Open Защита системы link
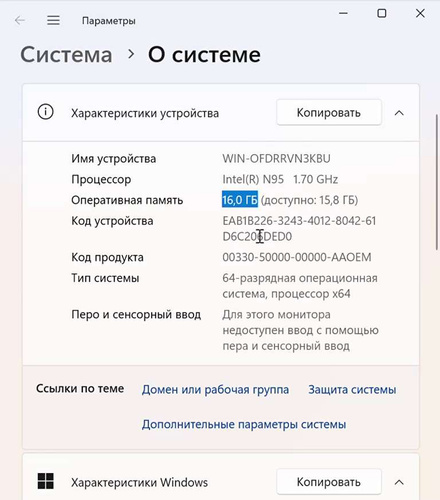Viewport: 440px width, 500px height. coord(352,389)
